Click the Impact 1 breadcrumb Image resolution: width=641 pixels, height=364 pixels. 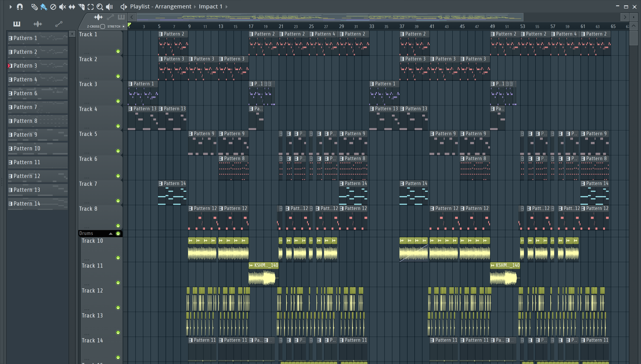[x=211, y=6]
